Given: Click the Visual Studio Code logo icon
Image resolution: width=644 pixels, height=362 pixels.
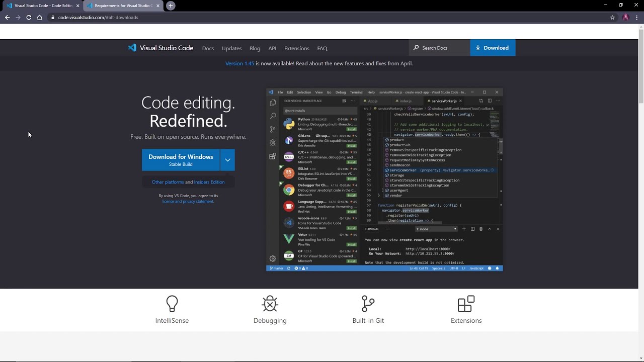Looking at the screenshot, I should (132, 48).
